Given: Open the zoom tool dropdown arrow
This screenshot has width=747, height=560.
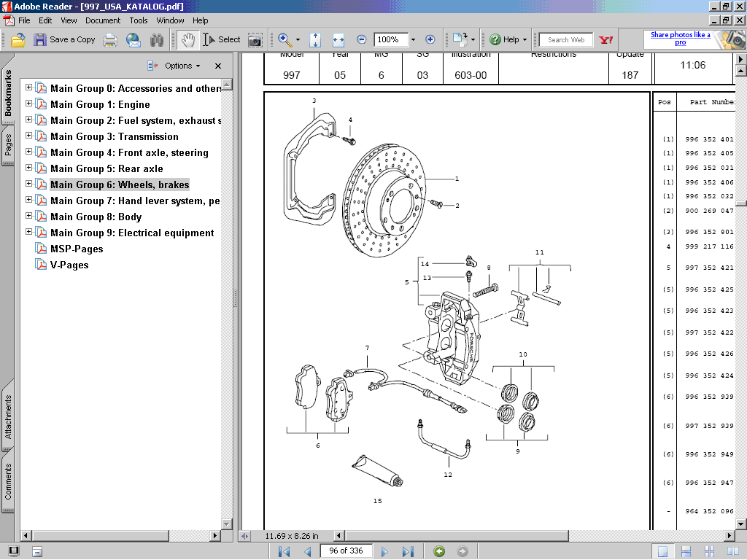Looking at the screenshot, I should 298,40.
